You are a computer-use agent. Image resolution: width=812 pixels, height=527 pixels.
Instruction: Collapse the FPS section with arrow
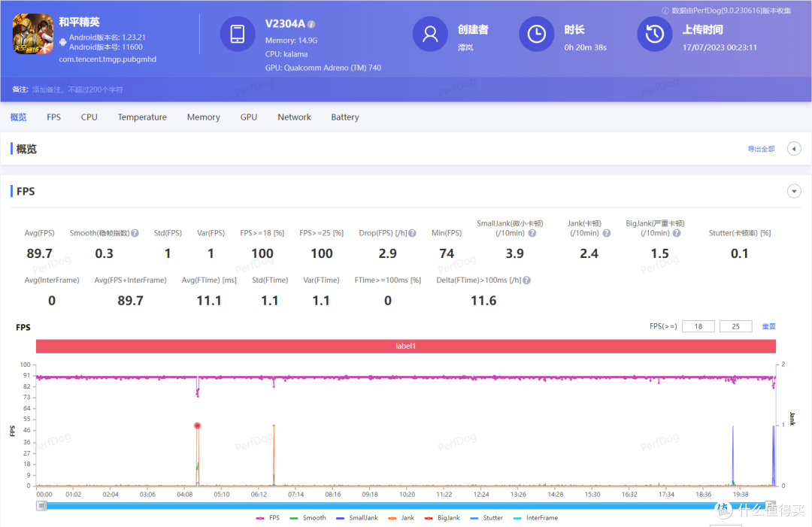(x=794, y=191)
